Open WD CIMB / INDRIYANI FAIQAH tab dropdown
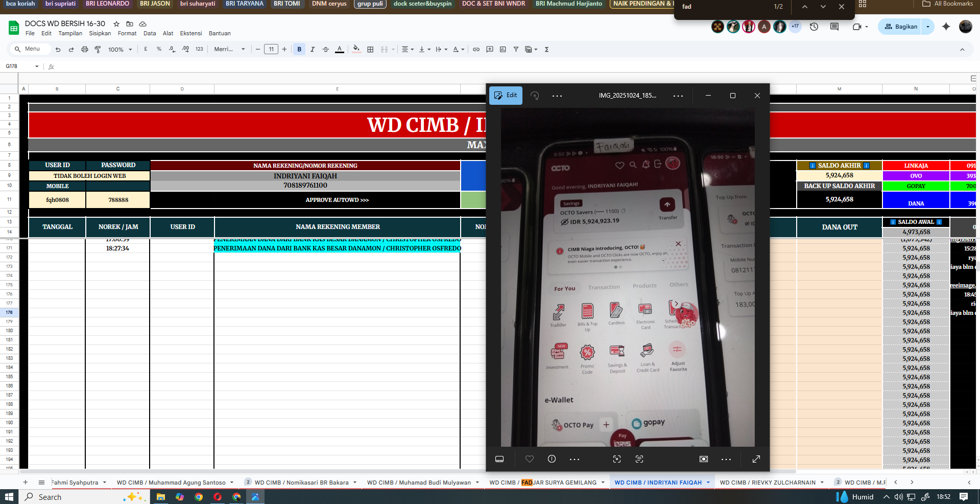This screenshot has width=980, height=504. [708, 483]
